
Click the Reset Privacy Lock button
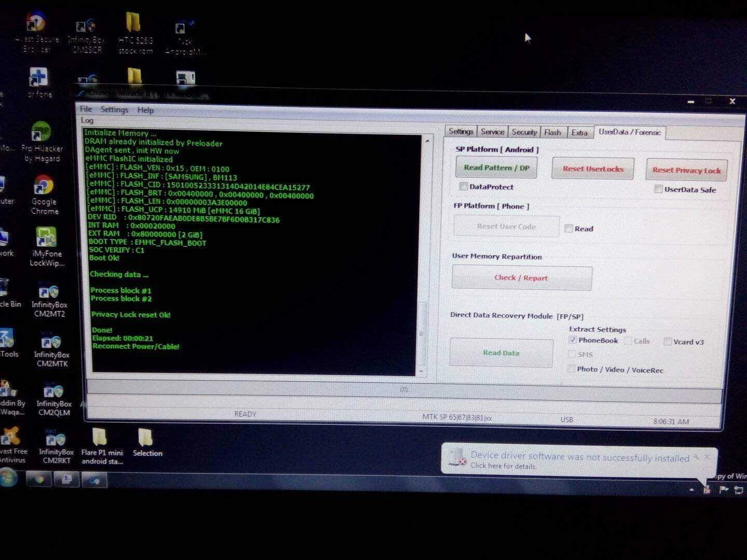pyautogui.click(x=686, y=170)
